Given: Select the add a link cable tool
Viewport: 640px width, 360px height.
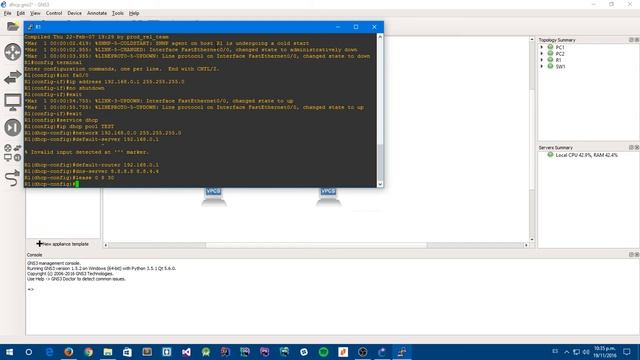Looking at the screenshot, I should coord(13,178).
